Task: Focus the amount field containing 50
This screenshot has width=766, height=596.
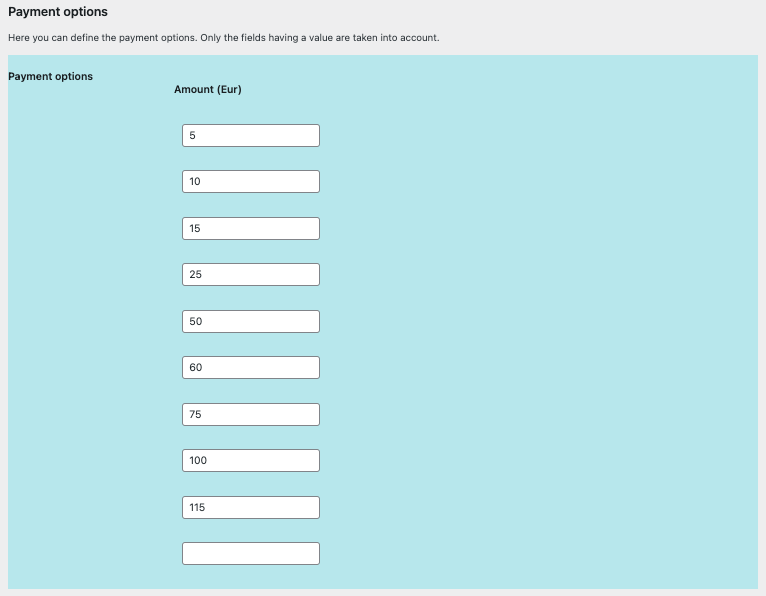Action: point(250,321)
